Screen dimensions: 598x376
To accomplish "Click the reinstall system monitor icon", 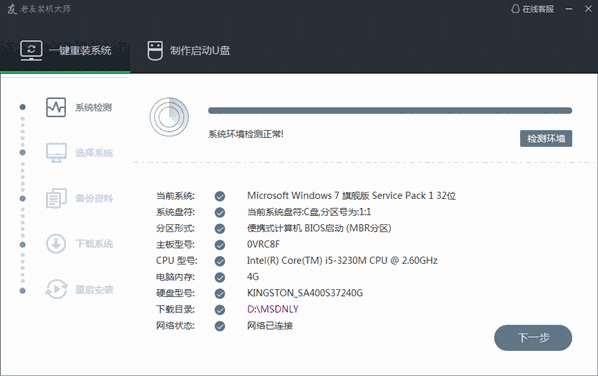I will (31, 50).
